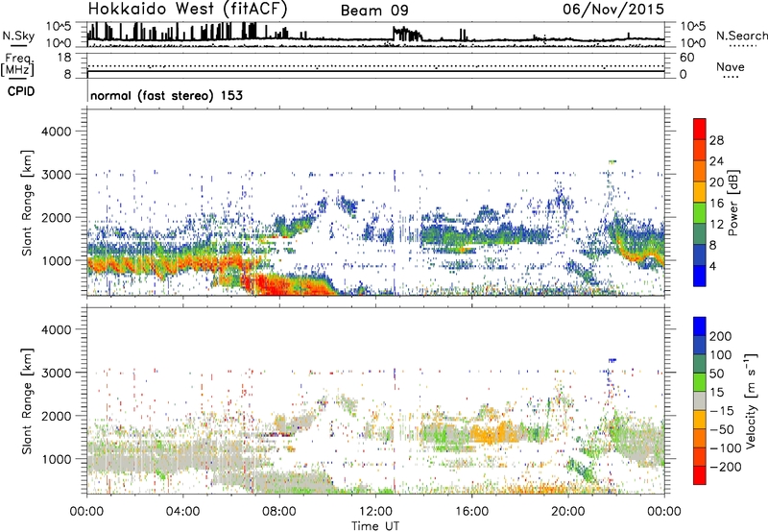The height and width of the screenshot is (532, 768).
Task: Click the 'Time UT' axis title
Action: (375, 525)
